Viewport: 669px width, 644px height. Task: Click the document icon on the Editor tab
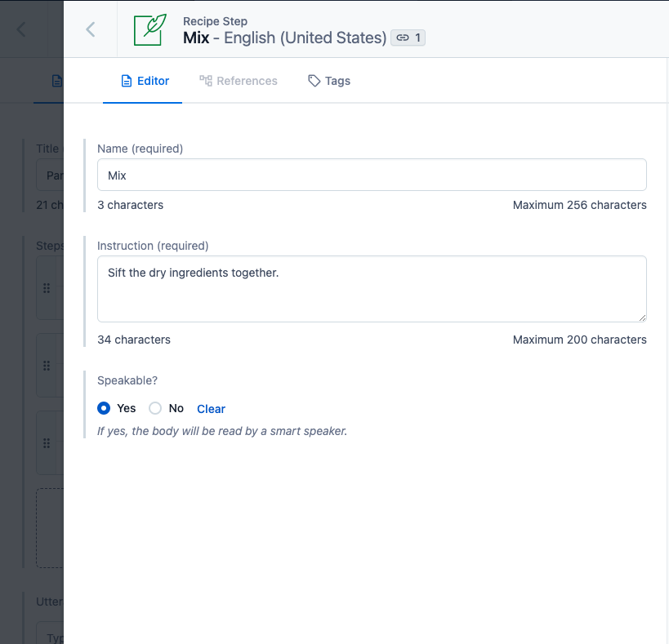point(127,81)
